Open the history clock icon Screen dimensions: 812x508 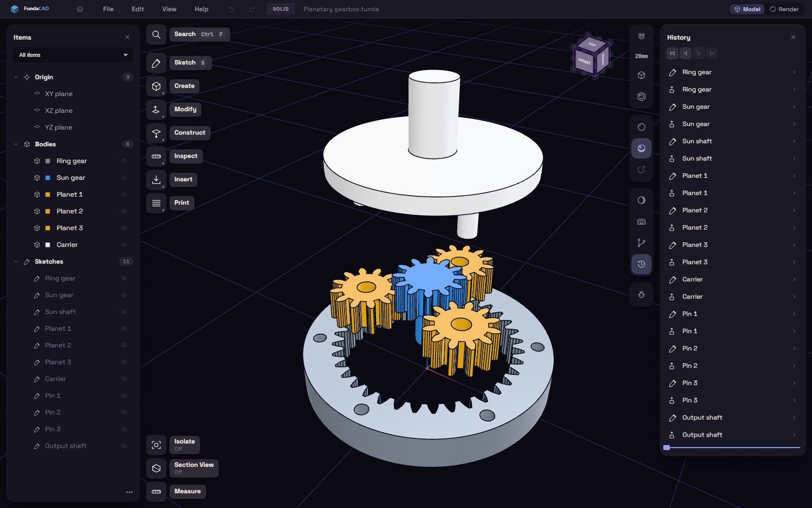tap(641, 264)
